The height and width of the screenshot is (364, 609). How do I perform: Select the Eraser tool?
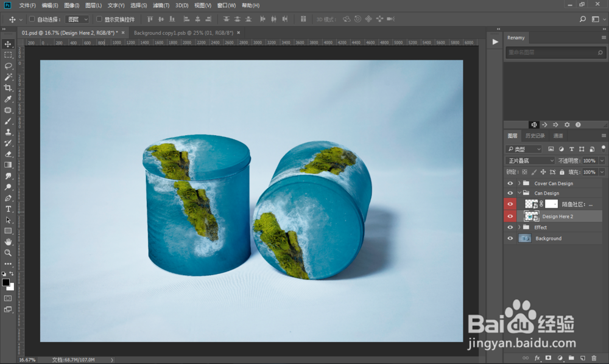coord(8,154)
